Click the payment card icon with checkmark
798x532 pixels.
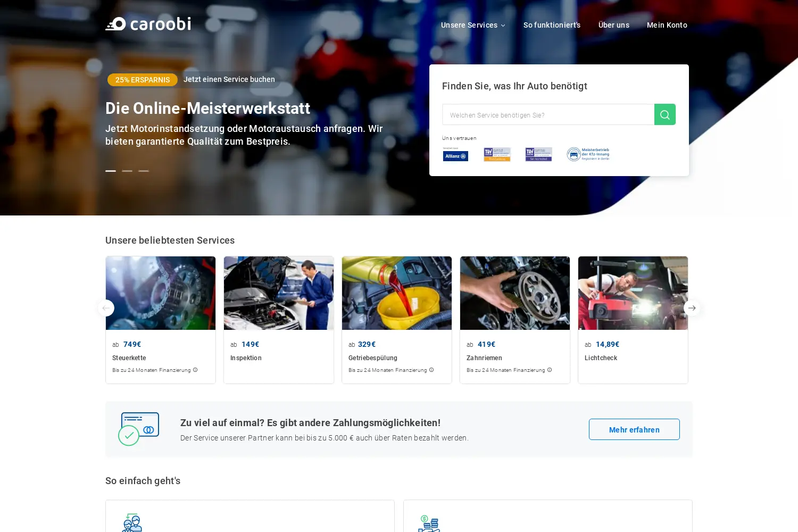138,429
